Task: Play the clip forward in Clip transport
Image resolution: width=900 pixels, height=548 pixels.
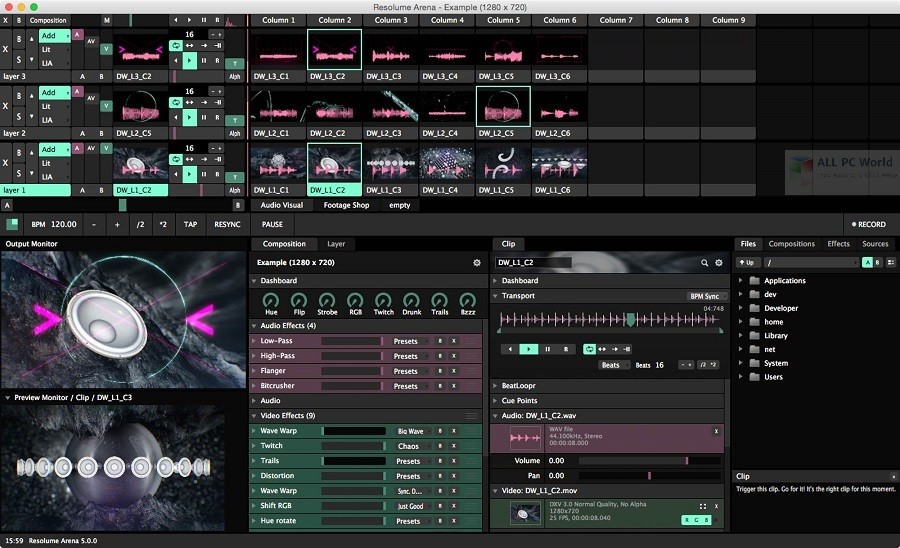Action: click(528, 349)
